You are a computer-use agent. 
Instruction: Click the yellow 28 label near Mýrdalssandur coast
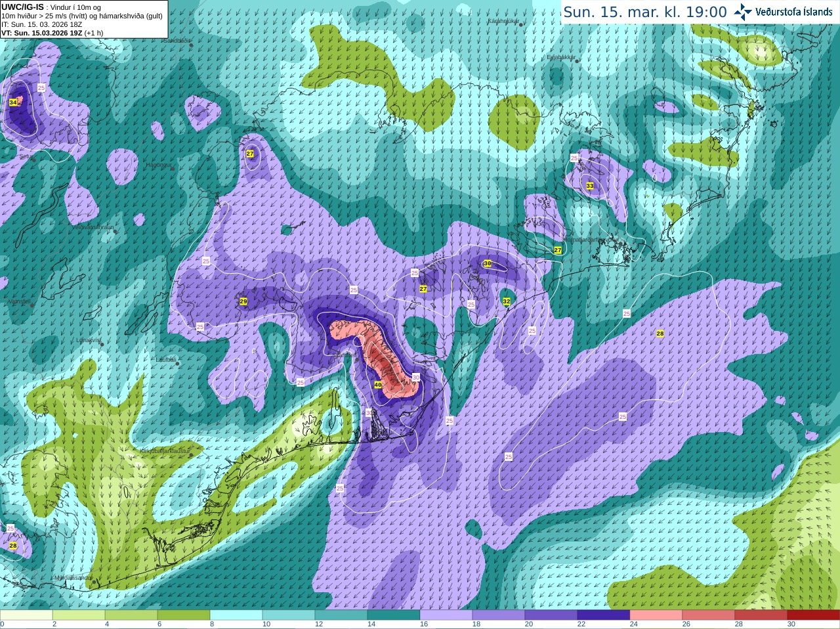(13, 546)
